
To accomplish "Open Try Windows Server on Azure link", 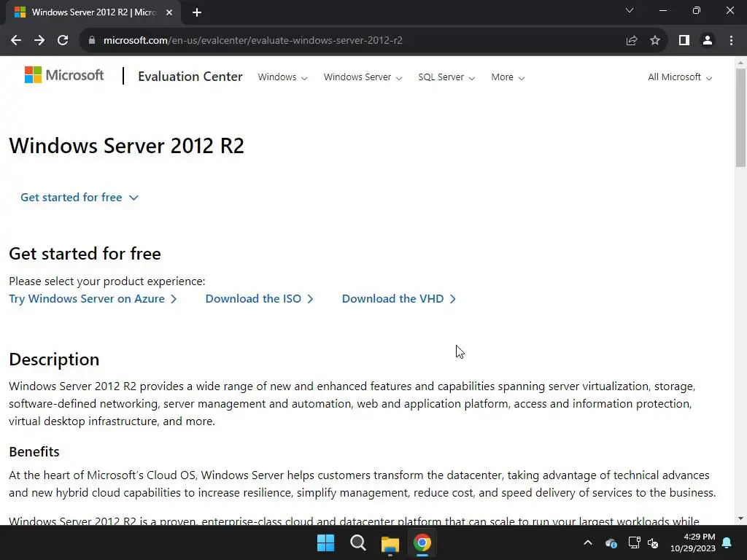I will point(93,298).
